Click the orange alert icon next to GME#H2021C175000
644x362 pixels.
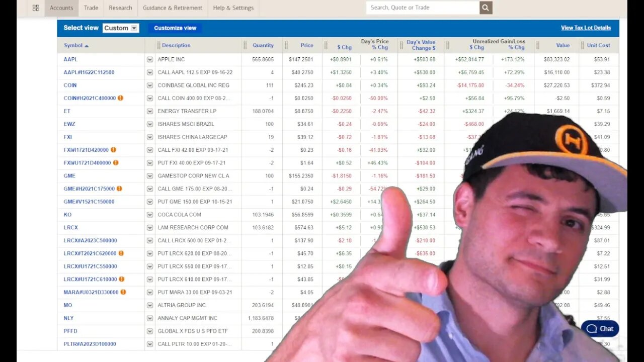pos(119,189)
